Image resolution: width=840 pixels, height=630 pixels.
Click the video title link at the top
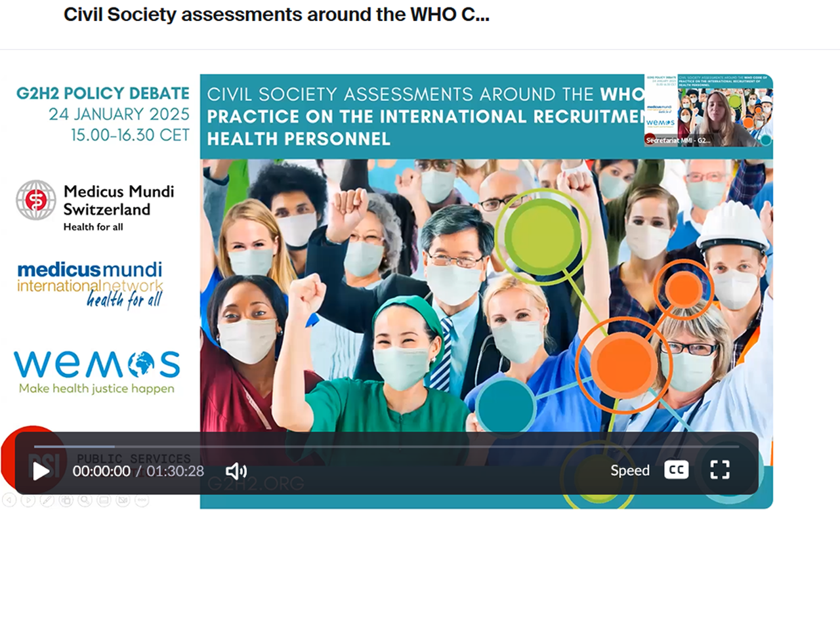(275, 14)
